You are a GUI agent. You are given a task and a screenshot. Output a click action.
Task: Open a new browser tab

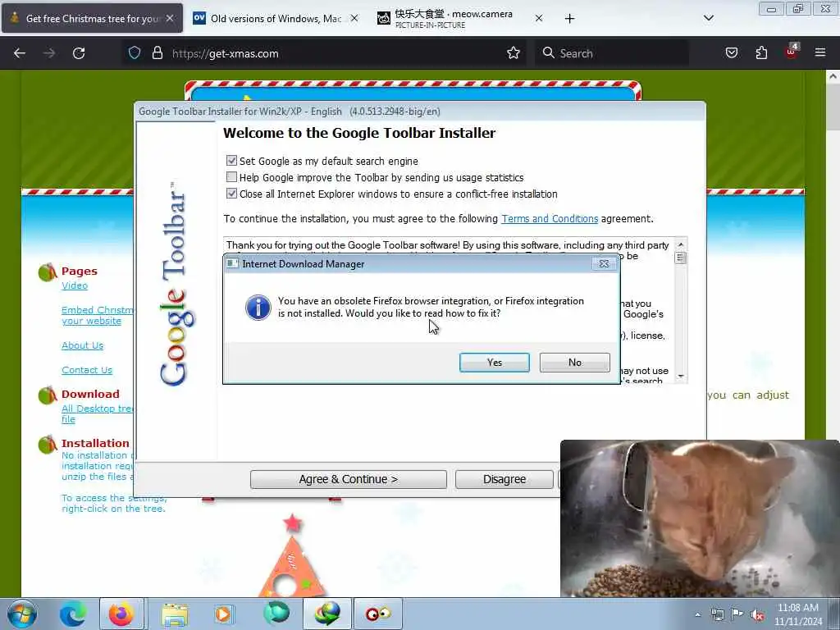tap(569, 19)
